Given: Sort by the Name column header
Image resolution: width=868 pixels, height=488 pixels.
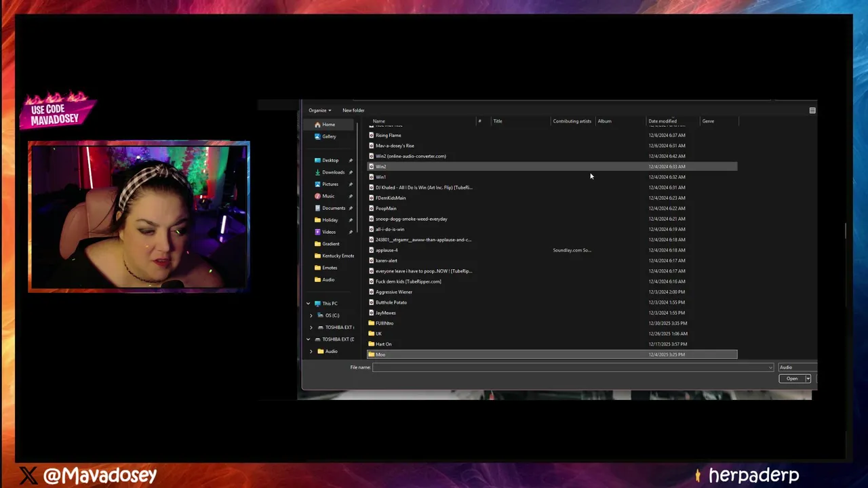Looking at the screenshot, I should point(378,121).
